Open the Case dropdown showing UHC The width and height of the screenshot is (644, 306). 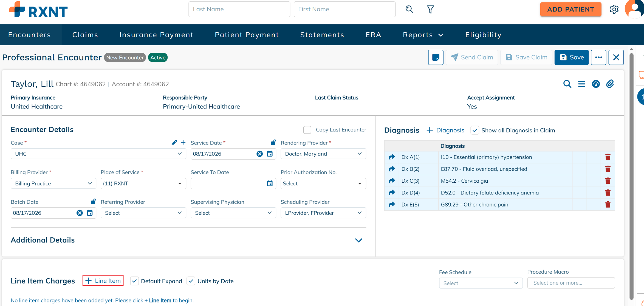click(x=98, y=154)
